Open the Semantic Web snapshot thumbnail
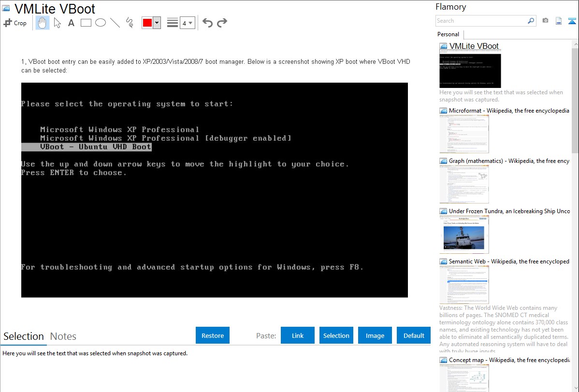Image resolution: width=579 pixels, height=392 pixels. 464,285
